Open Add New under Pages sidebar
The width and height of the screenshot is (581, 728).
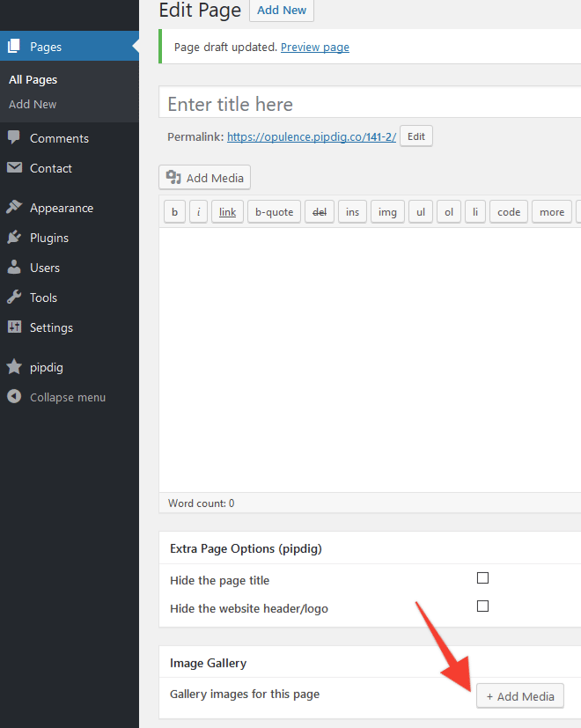(33, 105)
